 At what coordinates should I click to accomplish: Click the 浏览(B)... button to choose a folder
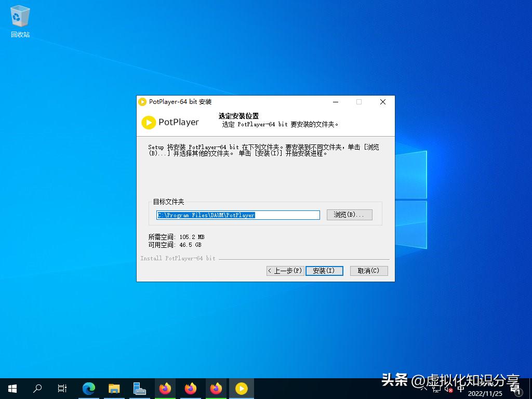tap(349, 215)
